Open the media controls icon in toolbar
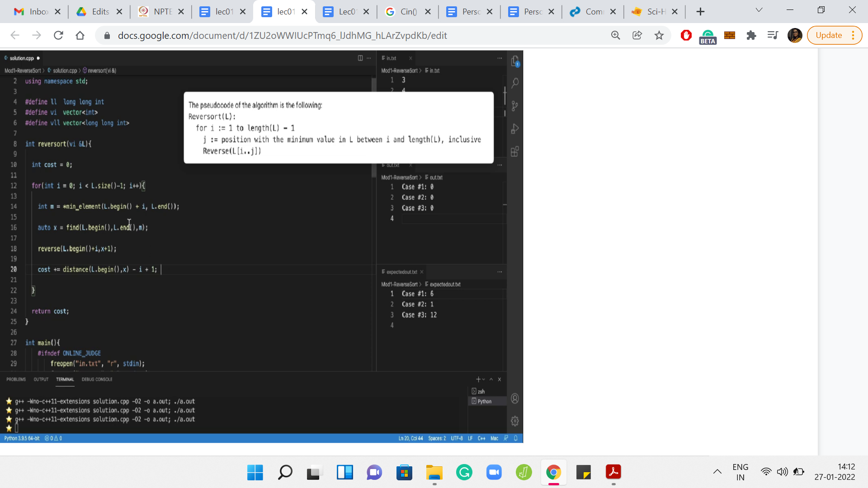This screenshot has width=868, height=488. click(773, 35)
